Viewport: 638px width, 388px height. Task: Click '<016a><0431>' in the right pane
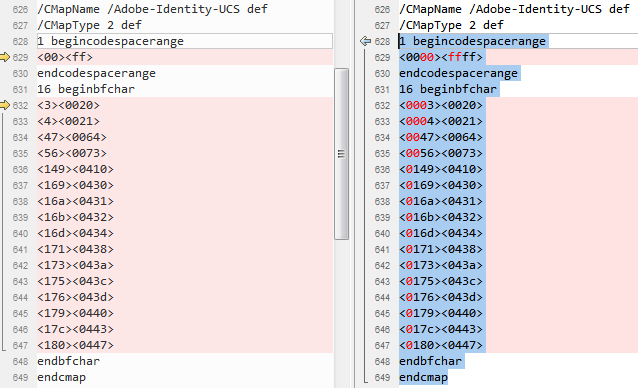(x=441, y=201)
